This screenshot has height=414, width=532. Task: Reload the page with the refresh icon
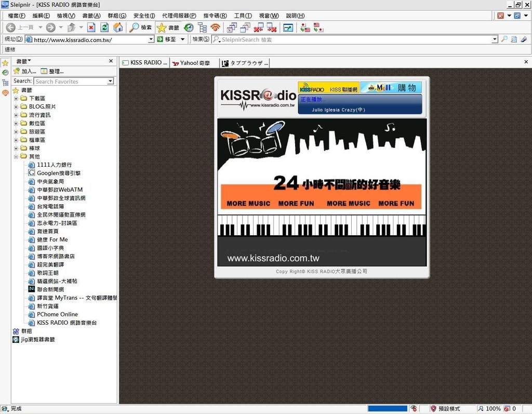105,28
